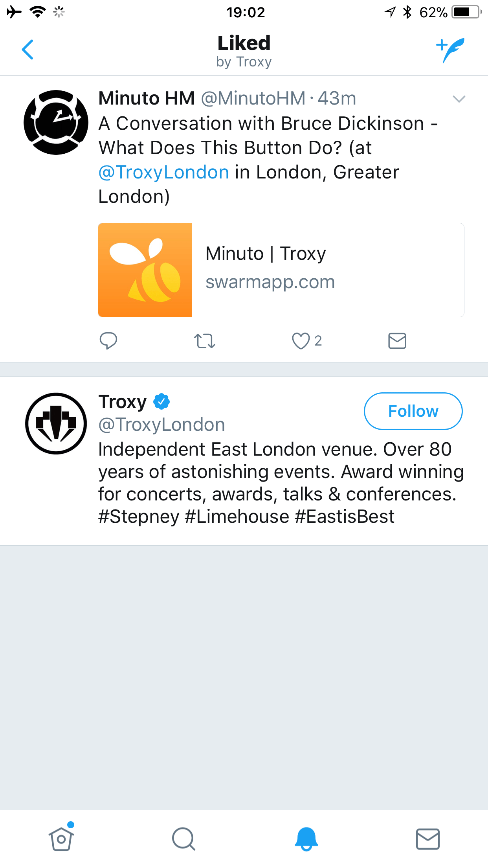This screenshot has width=488, height=868.
Task: Go back using the left arrow
Action: tap(28, 50)
